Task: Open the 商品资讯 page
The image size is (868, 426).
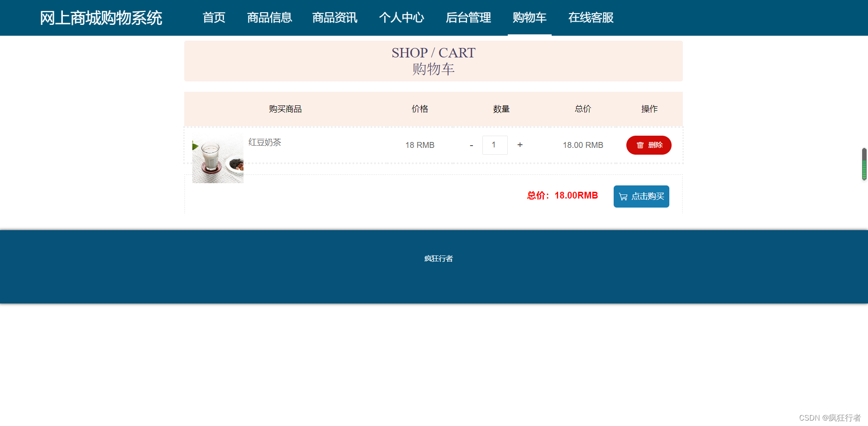Action: (334, 18)
